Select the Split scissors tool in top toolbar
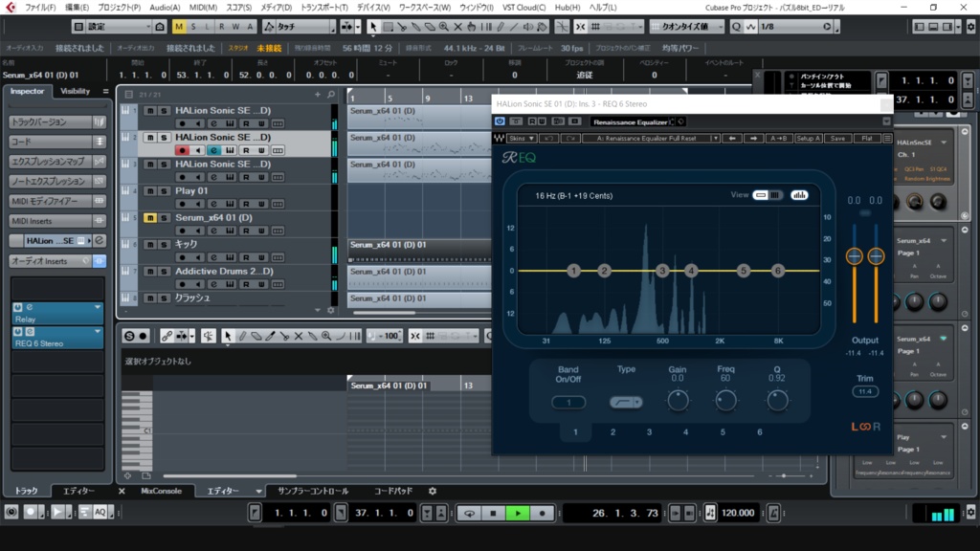This screenshot has height=551, width=980. pyautogui.click(x=402, y=27)
